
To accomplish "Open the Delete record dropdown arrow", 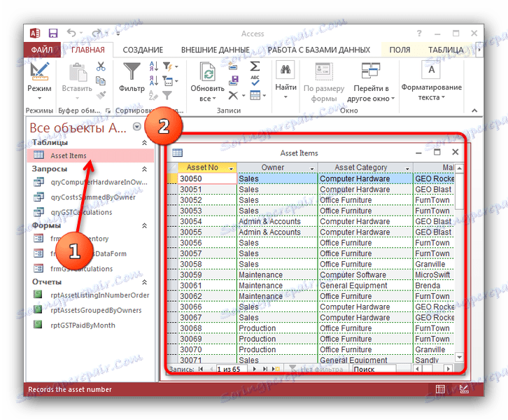I will click(x=244, y=95).
